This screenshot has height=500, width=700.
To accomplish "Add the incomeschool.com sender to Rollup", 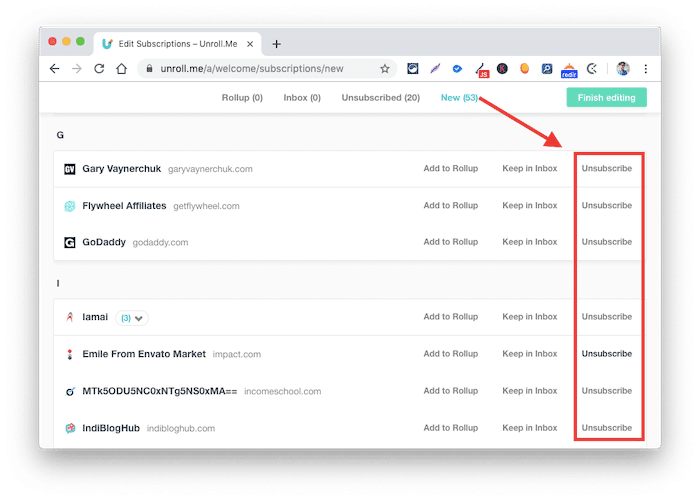I will [x=451, y=391].
